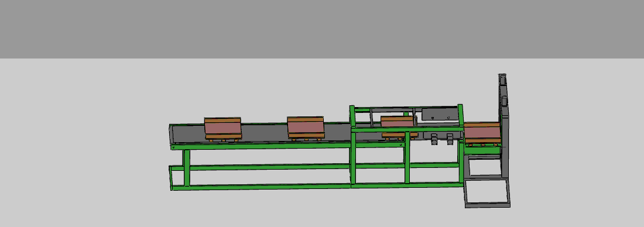
Task: Select the right cylindrical roller beneath the station
Action: tap(450, 139)
